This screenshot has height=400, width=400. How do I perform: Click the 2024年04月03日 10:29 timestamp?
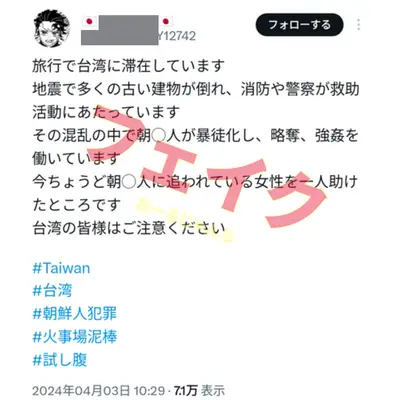99,391
